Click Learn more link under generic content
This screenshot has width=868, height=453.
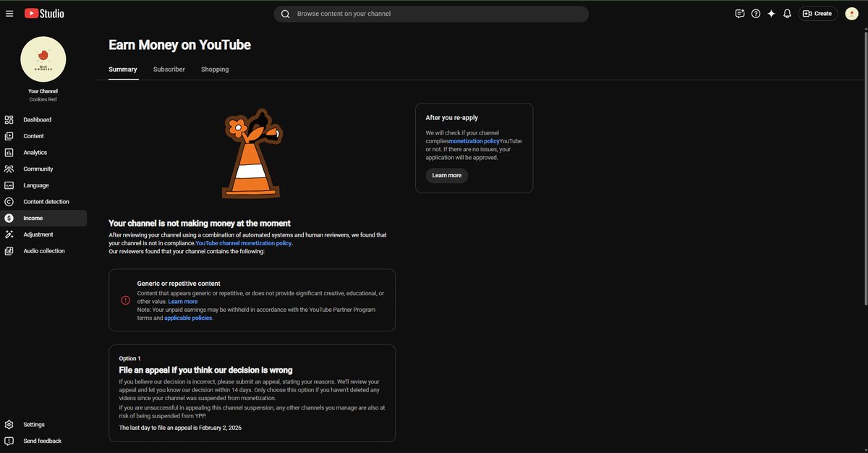coord(183,302)
